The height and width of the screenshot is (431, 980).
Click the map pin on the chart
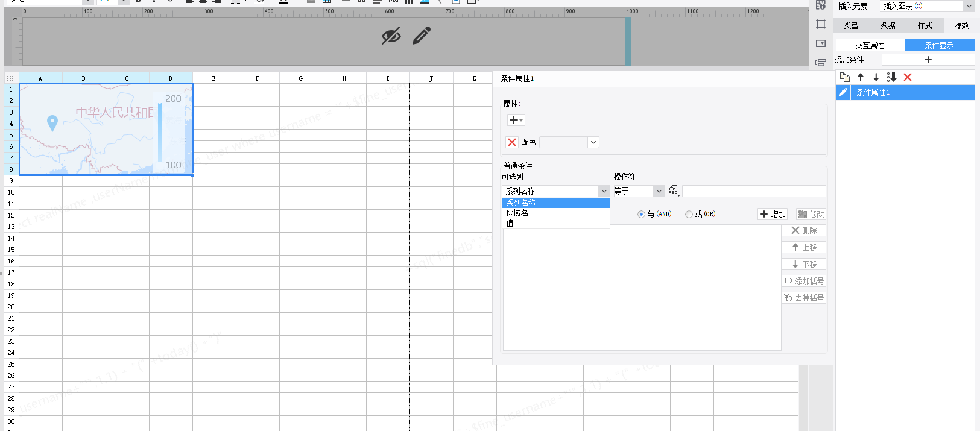(52, 123)
